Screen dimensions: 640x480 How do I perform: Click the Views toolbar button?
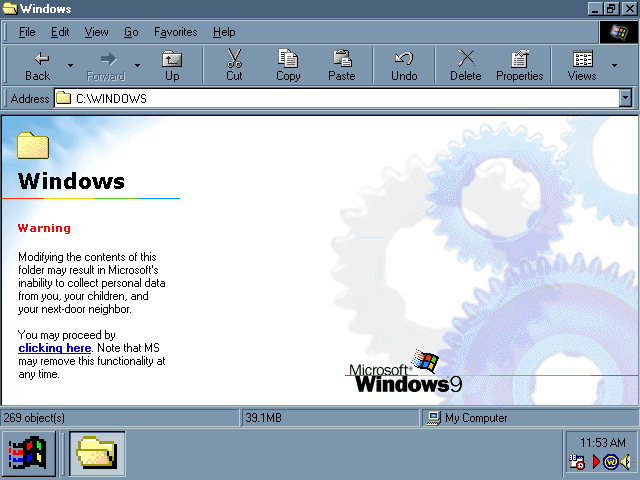pyautogui.click(x=582, y=65)
